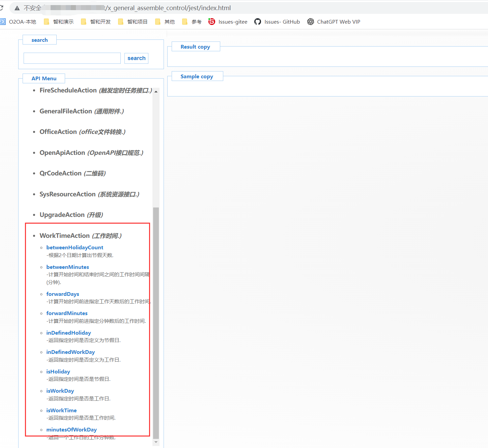Open the 智和演示 bookmark folder
488x448 pixels.
[59, 22]
